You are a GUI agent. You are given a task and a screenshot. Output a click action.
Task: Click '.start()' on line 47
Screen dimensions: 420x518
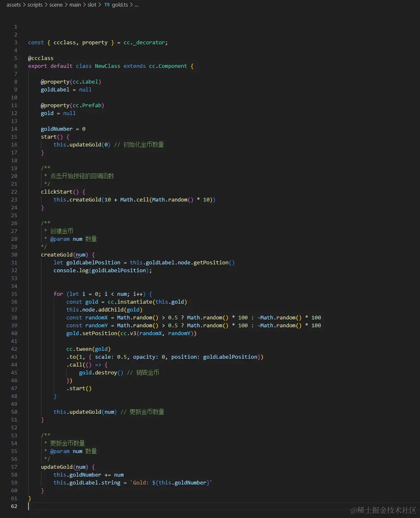click(x=79, y=388)
